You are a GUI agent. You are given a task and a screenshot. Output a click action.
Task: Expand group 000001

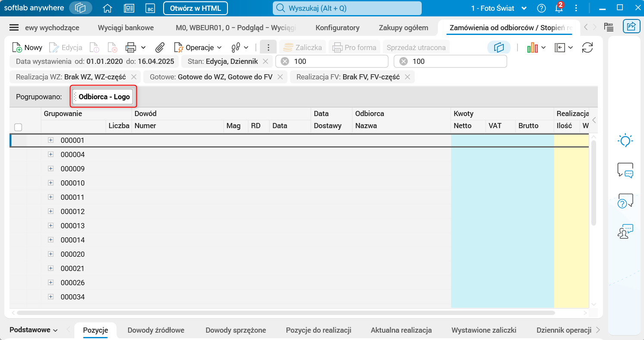[51, 140]
